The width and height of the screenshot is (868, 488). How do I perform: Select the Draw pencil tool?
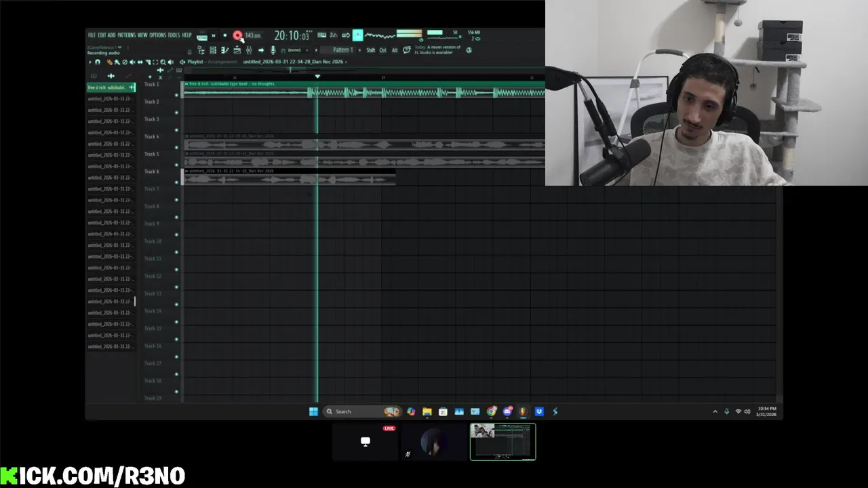[x=110, y=62]
